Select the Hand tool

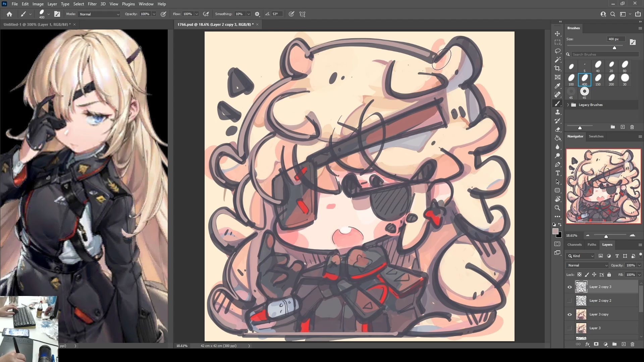(x=557, y=199)
